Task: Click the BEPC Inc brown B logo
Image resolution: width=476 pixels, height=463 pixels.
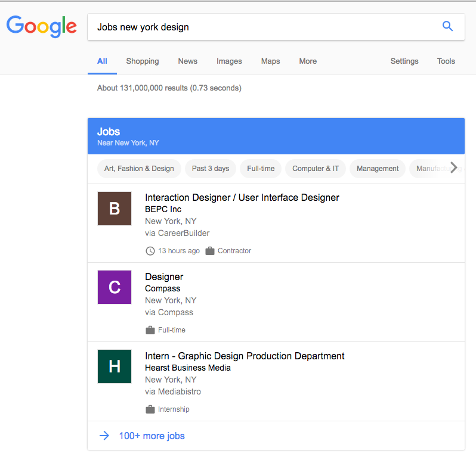Action: click(115, 209)
